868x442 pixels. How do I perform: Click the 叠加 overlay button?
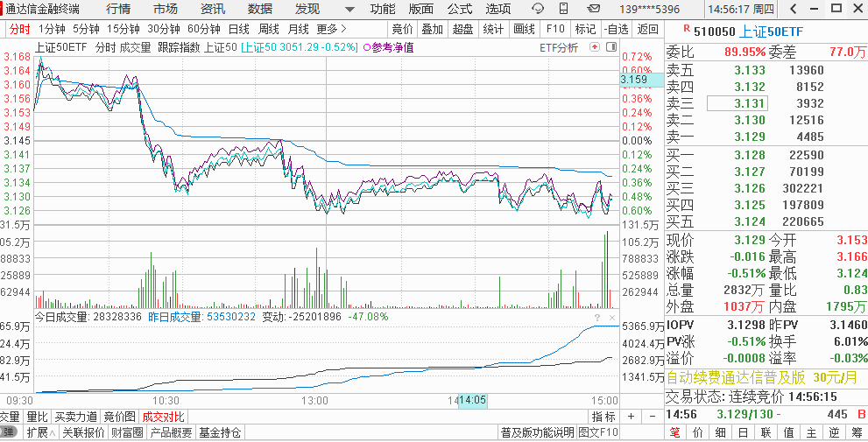click(433, 29)
